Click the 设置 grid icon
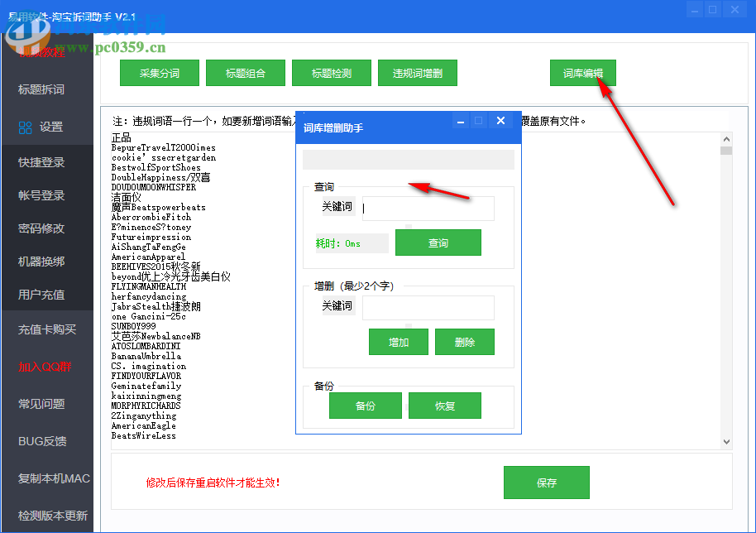The height and width of the screenshot is (533, 756). pos(25,127)
